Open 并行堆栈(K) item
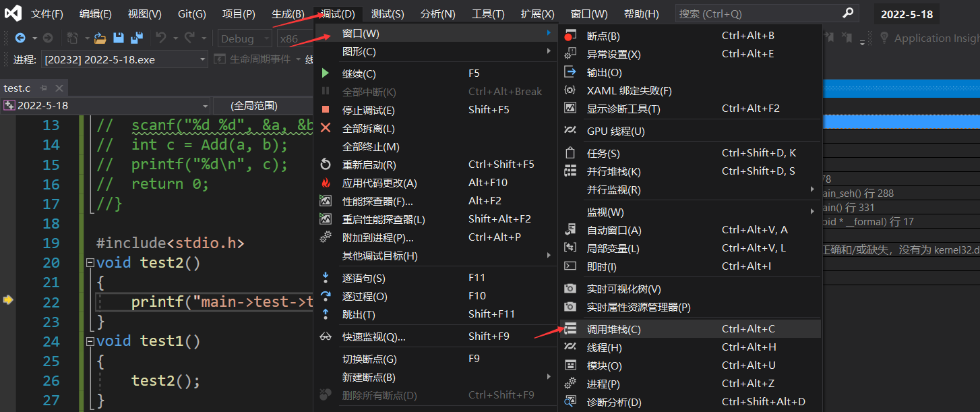Image resolution: width=980 pixels, height=412 pixels. 691,171
